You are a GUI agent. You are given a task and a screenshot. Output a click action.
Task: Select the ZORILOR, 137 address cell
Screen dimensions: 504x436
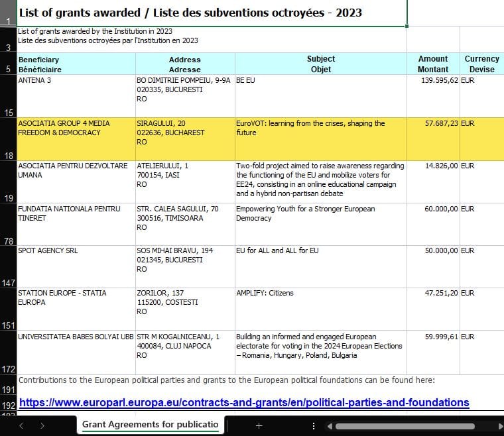click(x=185, y=309)
